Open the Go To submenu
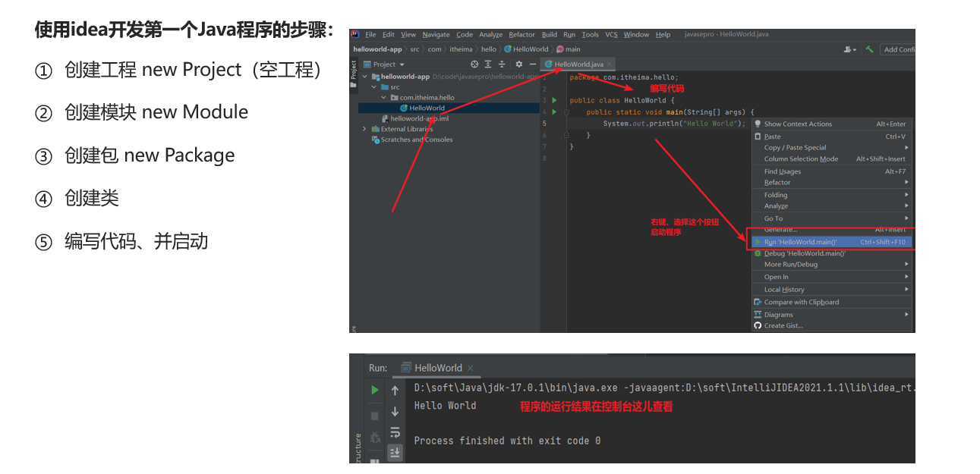Screen dimensions: 980x474 pos(831,218)
